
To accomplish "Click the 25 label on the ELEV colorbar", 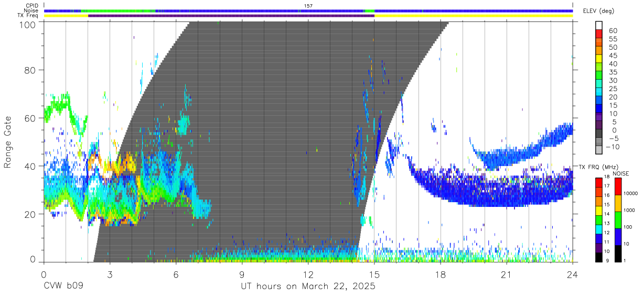I will (x=613, y=89).
